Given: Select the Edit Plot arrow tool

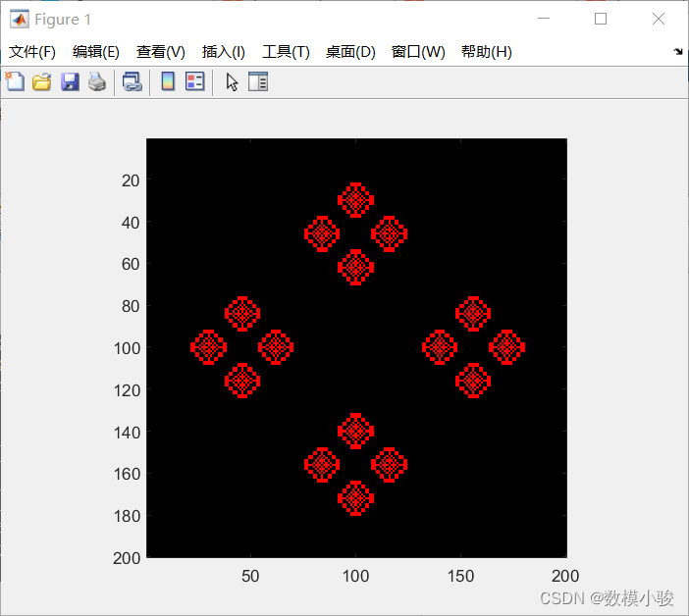Looking at the screenshot, I should tap(232, 82).
